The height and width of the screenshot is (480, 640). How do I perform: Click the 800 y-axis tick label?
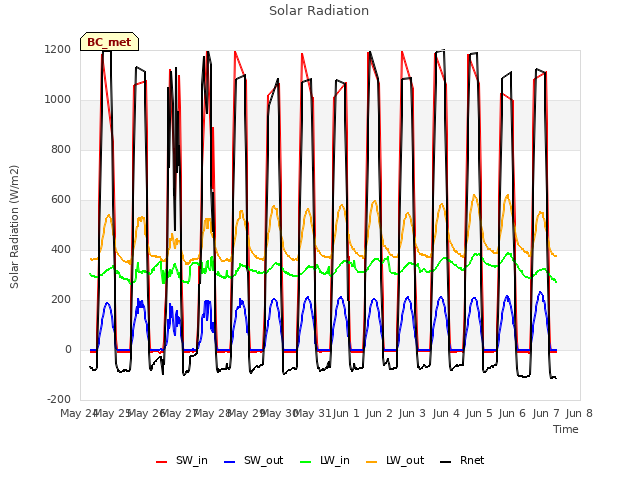click(61, 150)
